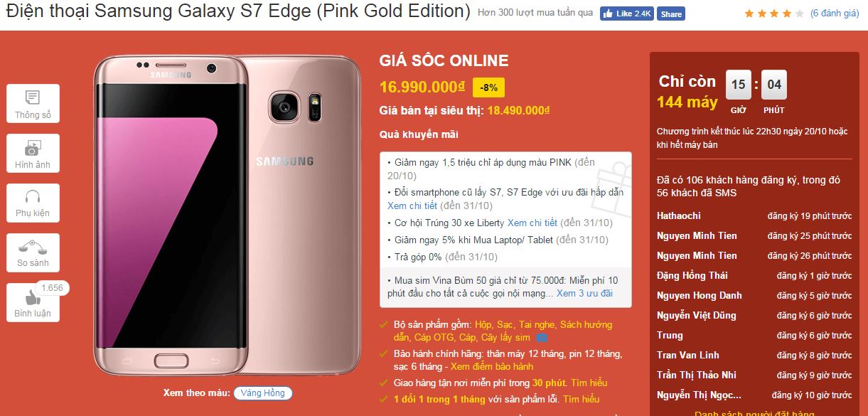The image size is (868, 416).
Task: Click the -8% discount badge
Action: point(489,87)
